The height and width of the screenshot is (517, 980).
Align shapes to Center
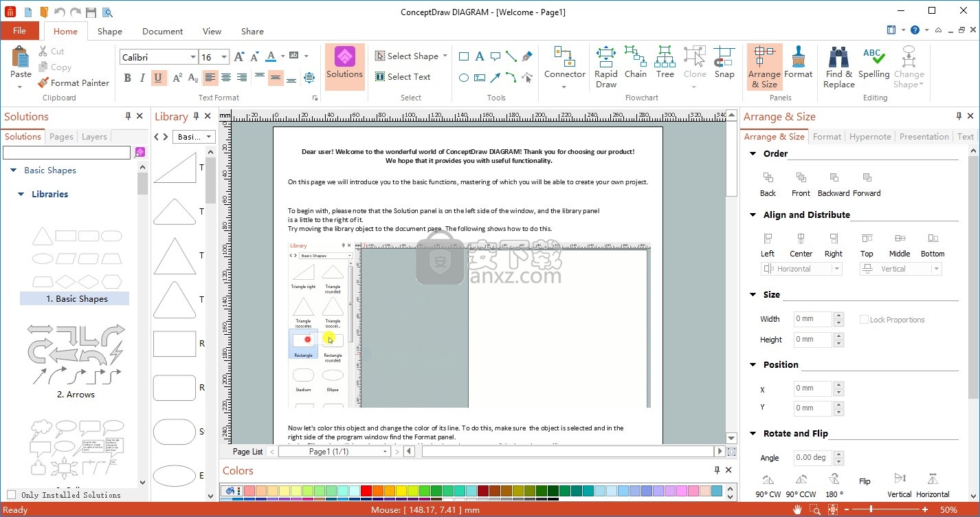[x=801, y=238]
